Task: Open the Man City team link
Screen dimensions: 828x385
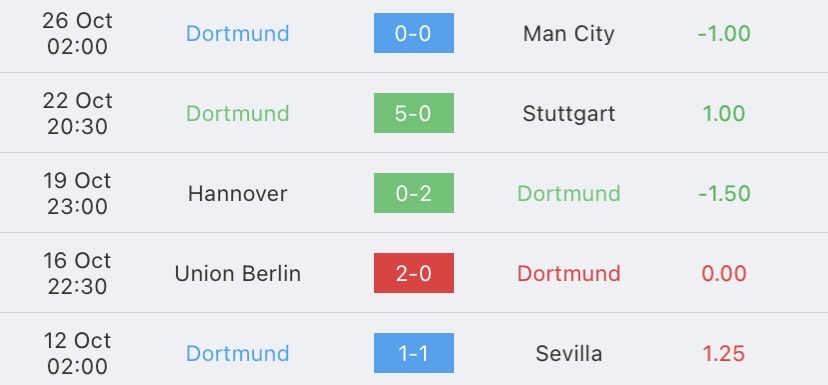Action: pos(569,34)
